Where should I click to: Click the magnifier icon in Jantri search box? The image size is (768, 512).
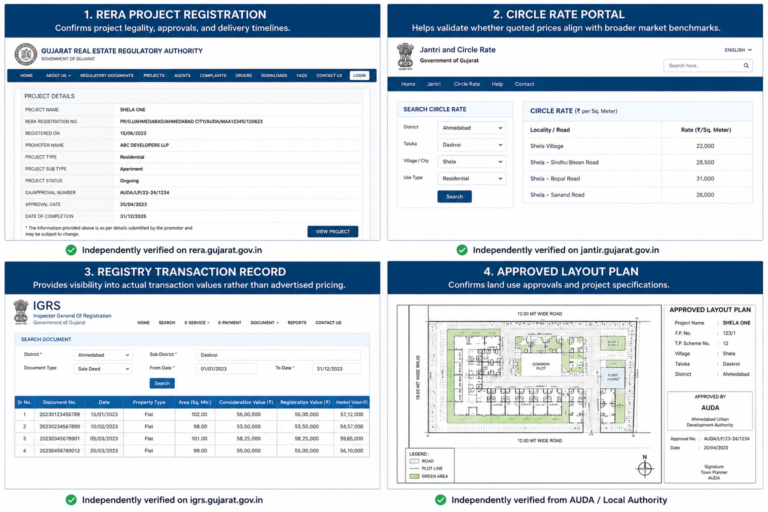[x=746, y=66]
